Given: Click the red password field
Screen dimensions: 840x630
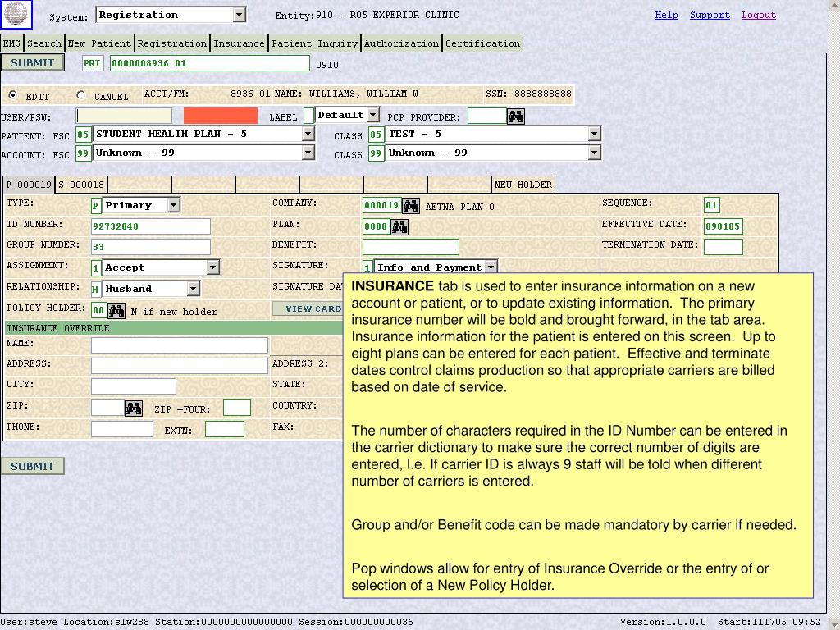Looking at the screenshot, I should coord(220,116).
